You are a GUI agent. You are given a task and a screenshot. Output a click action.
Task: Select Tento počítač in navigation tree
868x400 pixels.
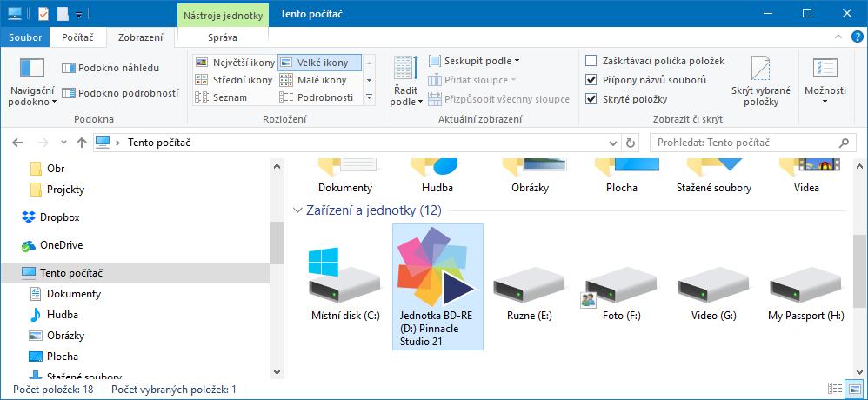[135, 273]
